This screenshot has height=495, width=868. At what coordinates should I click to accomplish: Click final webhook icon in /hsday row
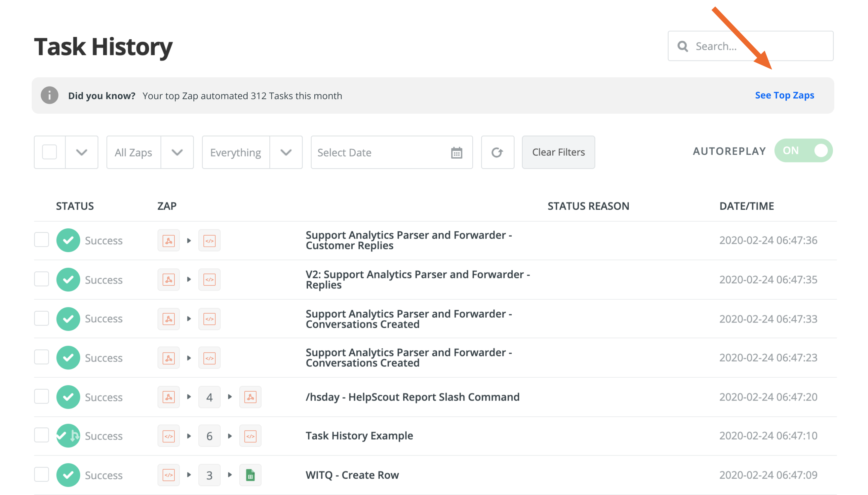pyautogui.click(x=250, y=397)
